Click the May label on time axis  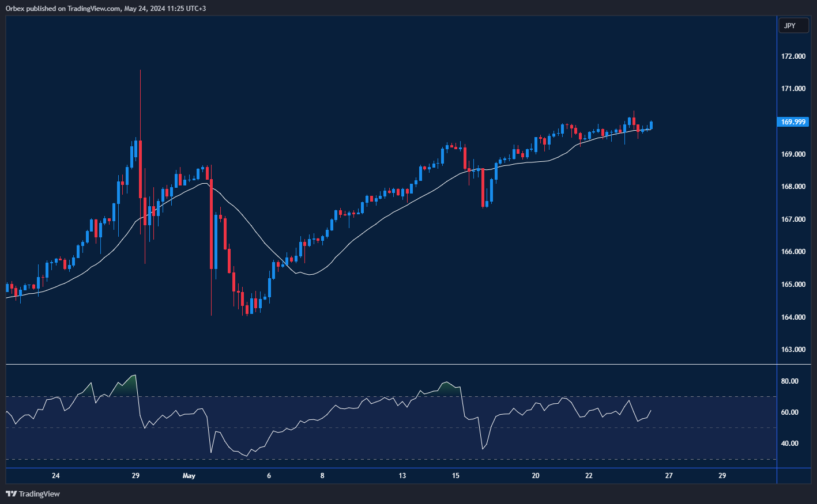coord(189,476)
